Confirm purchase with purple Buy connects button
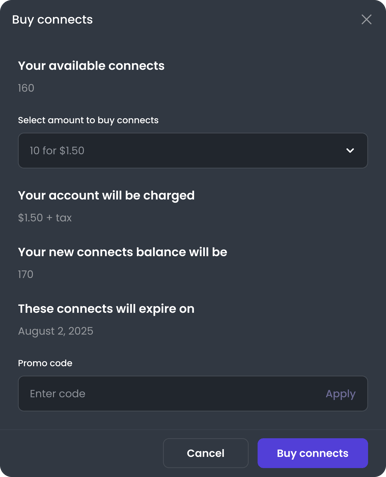 point(313,453)
